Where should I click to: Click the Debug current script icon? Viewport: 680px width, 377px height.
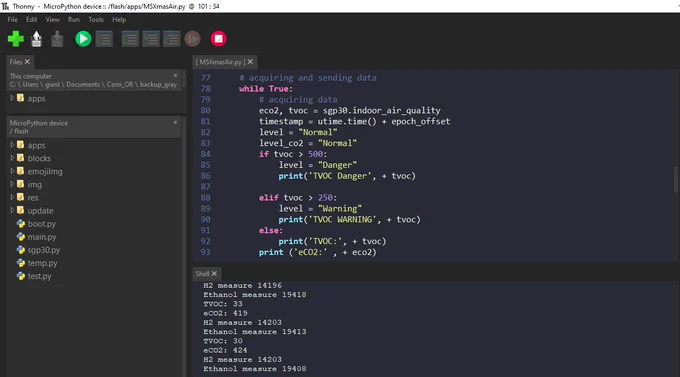point(104,39)
